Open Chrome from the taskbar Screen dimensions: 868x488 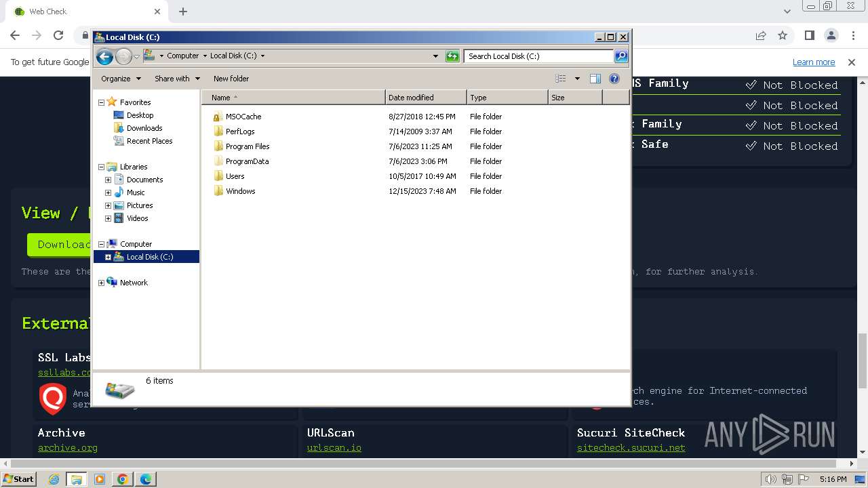[123, 479]
